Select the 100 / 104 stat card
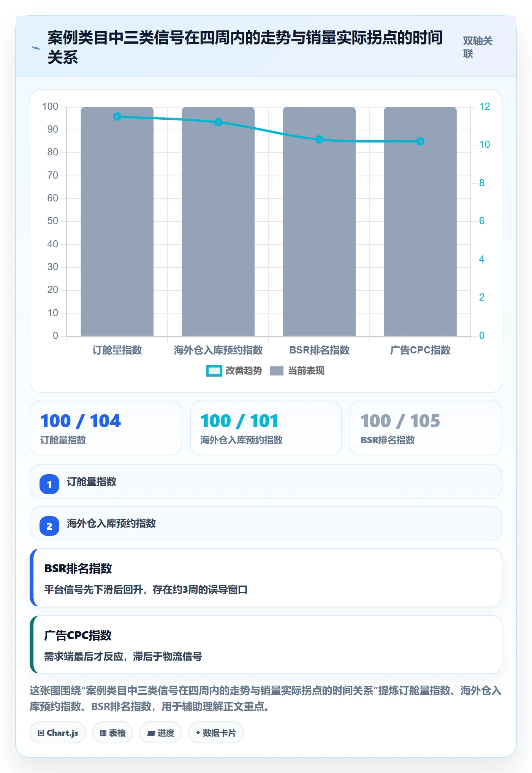Viewport: 532px width, 773px height. click(x=106, y=428)
